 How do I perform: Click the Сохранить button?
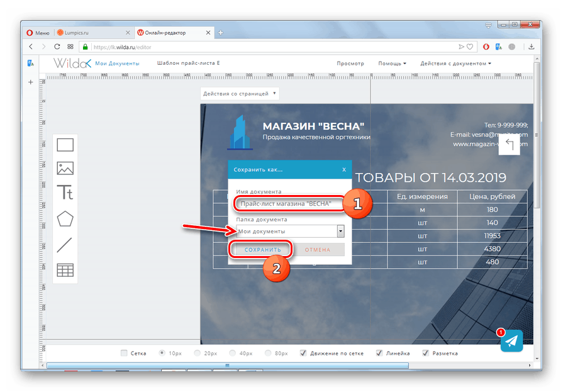pos(262,249)
